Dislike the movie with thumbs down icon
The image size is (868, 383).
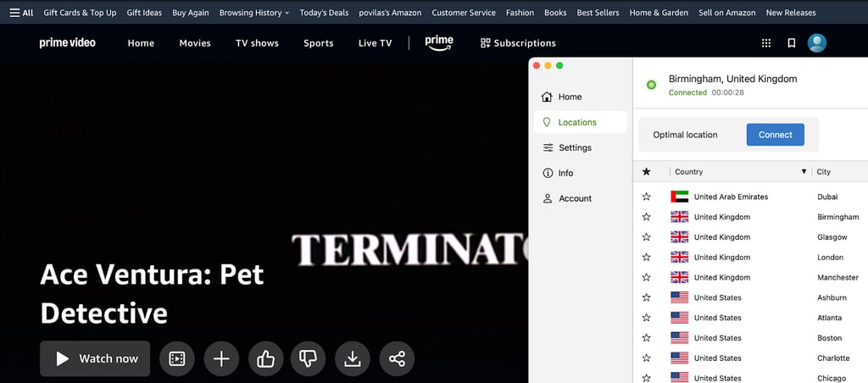coord(308,358)
